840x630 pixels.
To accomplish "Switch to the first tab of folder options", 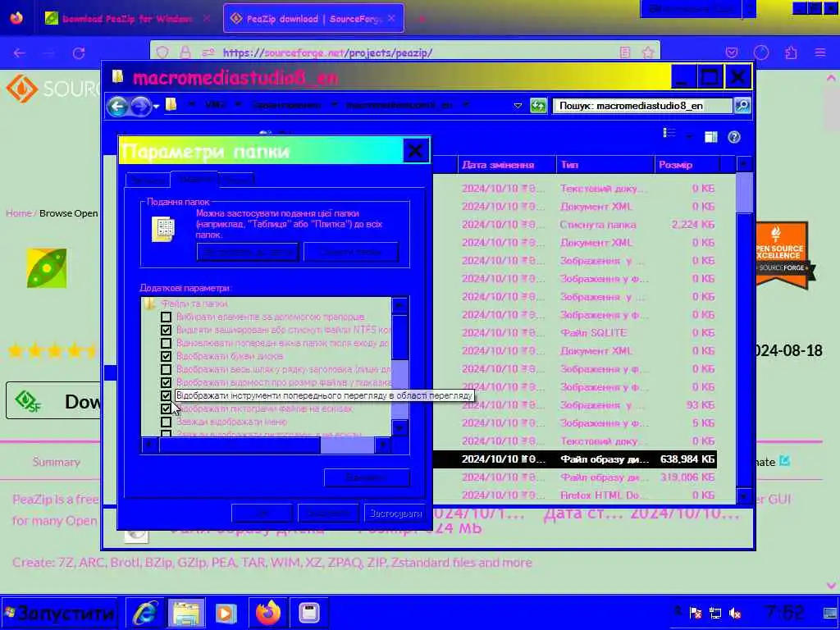I will click(x=148, y=180).
